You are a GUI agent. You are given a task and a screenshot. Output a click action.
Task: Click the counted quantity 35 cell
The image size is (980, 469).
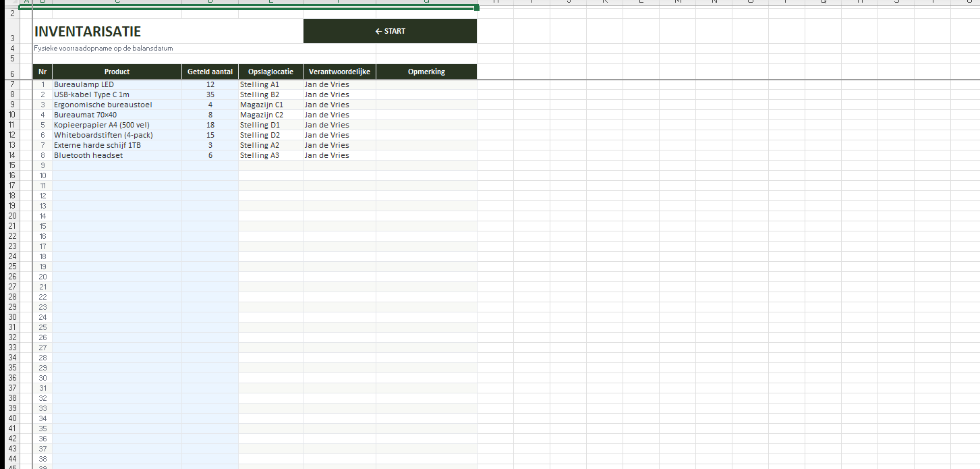click(210, 94)
